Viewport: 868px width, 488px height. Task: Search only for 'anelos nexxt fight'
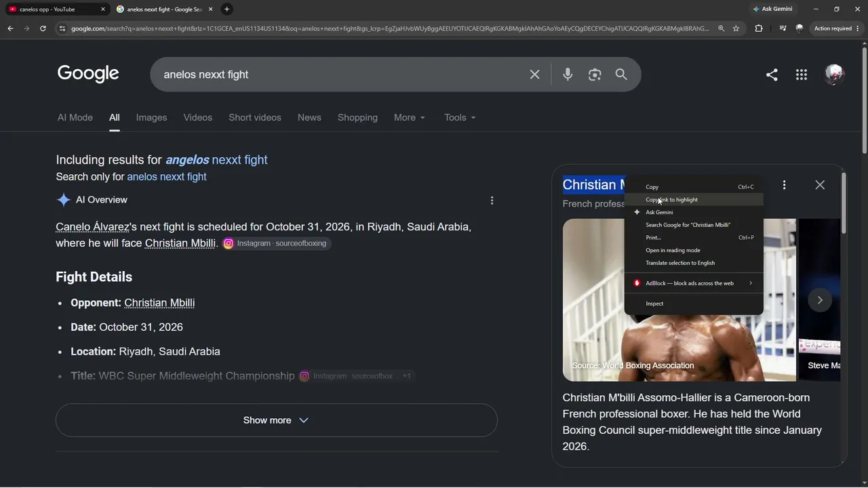(x=167, y=177)
